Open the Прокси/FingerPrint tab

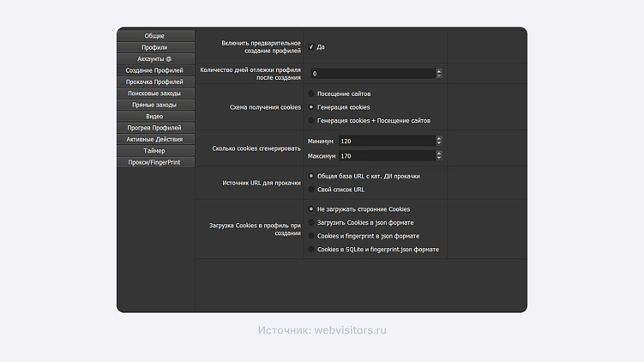pyautogui.click(x=156, y=162)
